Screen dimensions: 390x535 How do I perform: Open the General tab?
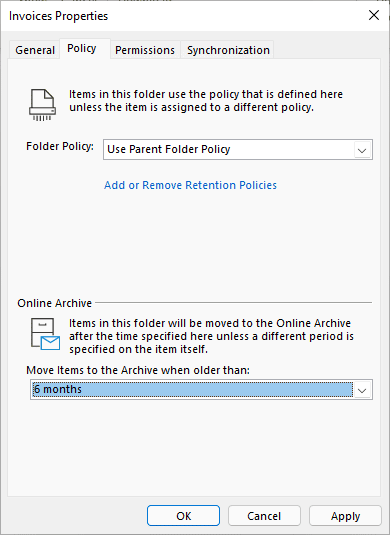point(35,50)
